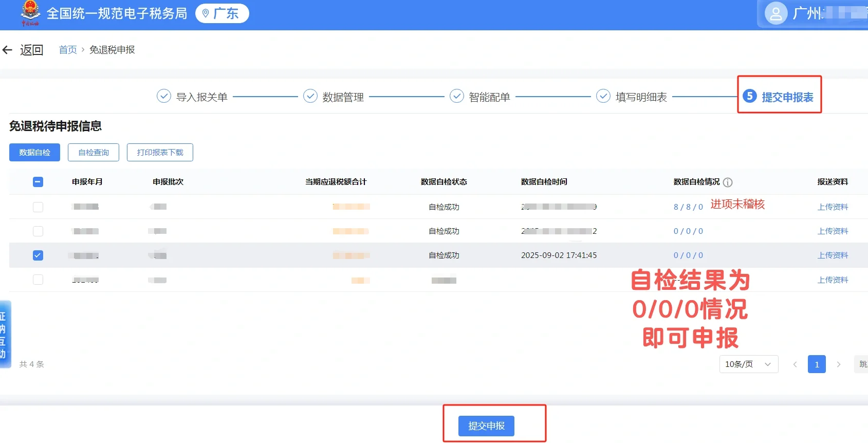Click the 当期应退税额合计 column header

pos(336,182)
